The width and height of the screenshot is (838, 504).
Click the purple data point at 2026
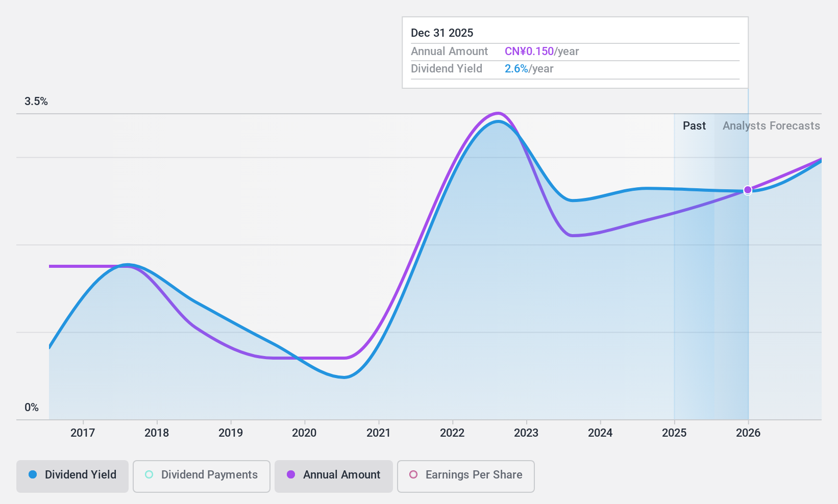(748, 190)
